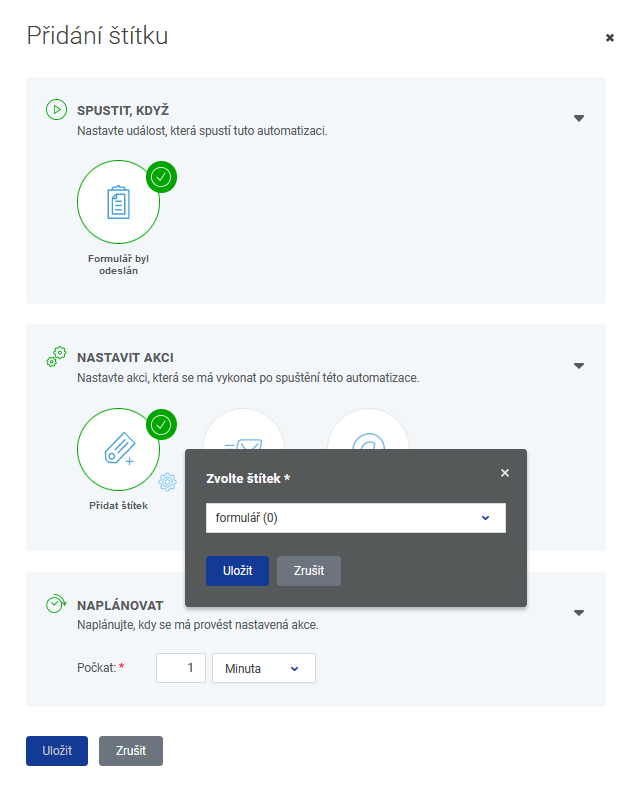Collapse the 'Naplánovat' section arrow
629x788 pixels.
(x=579, y=613)
